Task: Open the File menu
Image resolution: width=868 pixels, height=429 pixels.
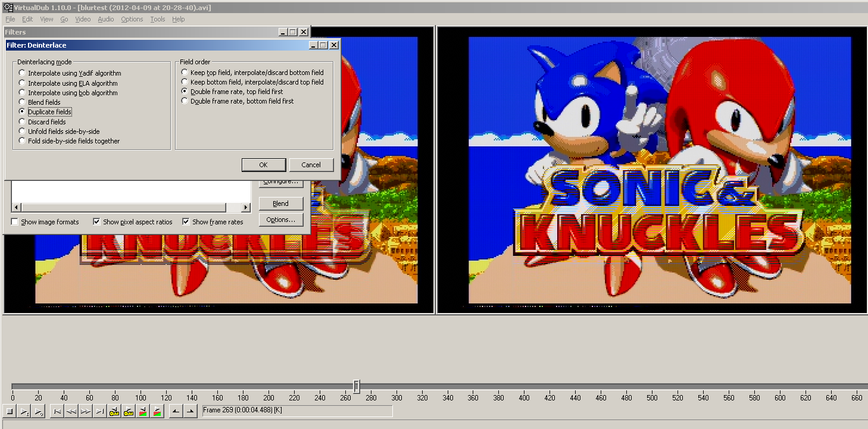Action: point(10,19)
